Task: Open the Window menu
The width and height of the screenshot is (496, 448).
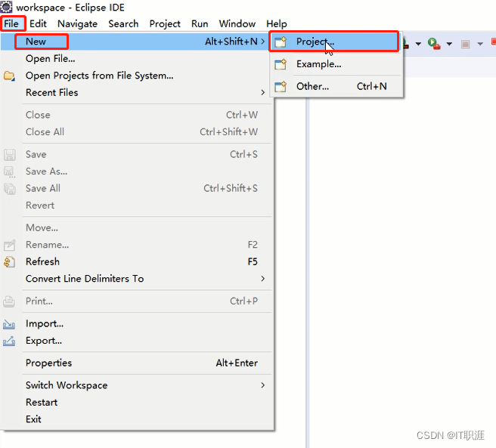Action: [x=237, y=23]
